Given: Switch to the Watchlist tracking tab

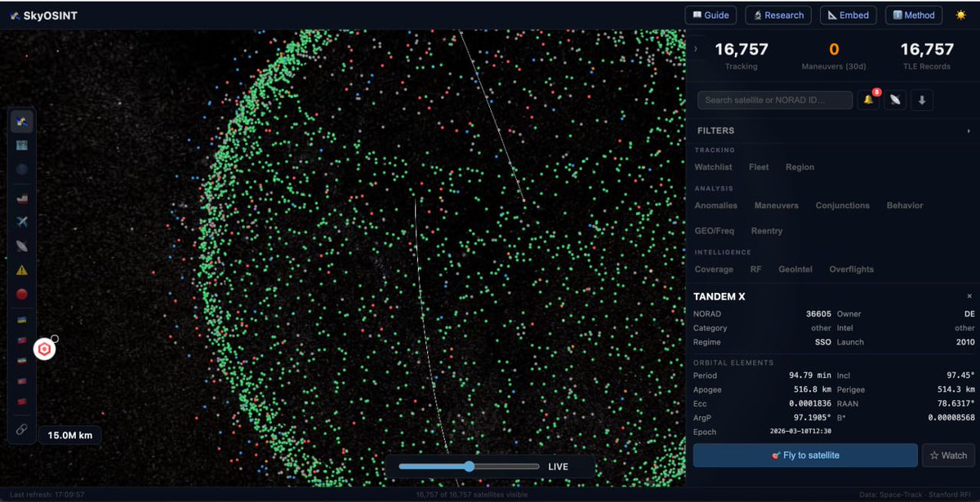Looking at the screenshot, I should click(x=713, y=167).
